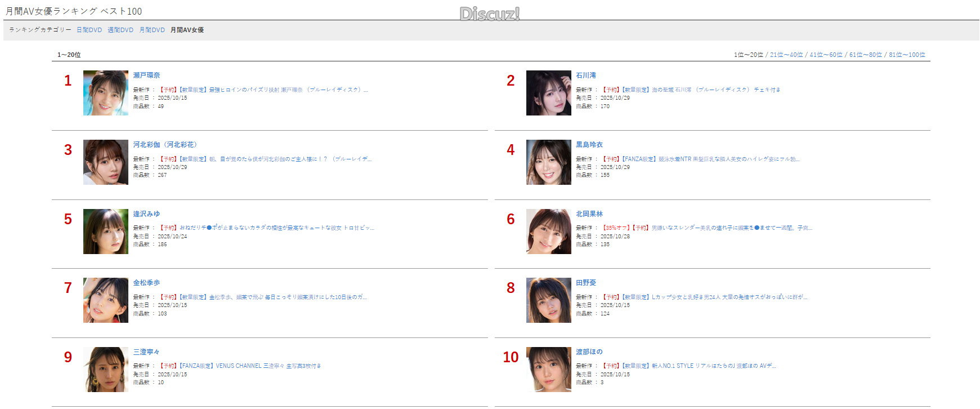The height and width of the screenshot is (409, 980).
Task: Click the rank 1 profile thumbnail
Action: [x=106, y=93]
